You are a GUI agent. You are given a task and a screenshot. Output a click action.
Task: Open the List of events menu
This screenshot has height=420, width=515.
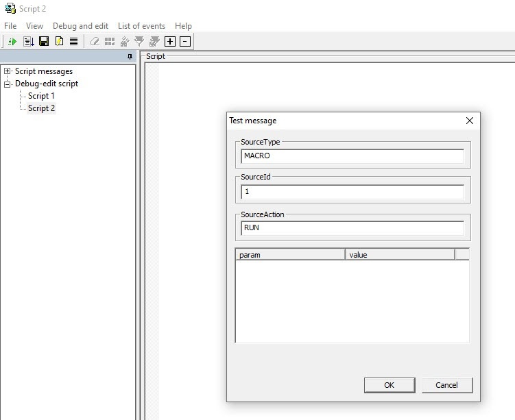pos(141,26)
